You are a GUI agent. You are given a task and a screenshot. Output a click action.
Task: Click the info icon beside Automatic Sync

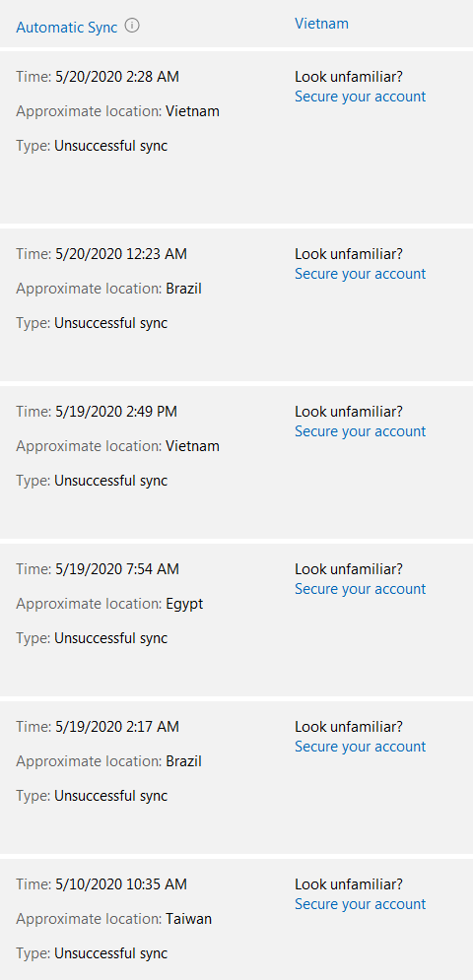(132, 26)
